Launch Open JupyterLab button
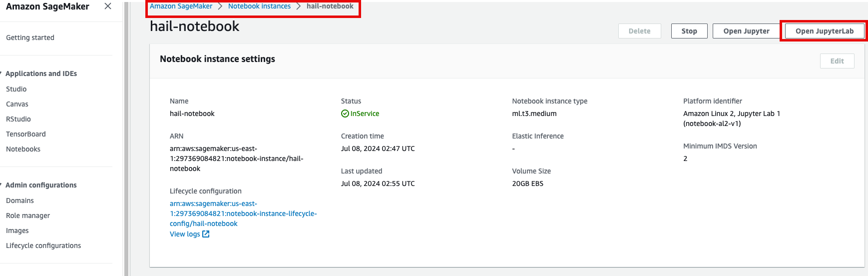The width and height of the screenshot is (868, 276). 825,31
